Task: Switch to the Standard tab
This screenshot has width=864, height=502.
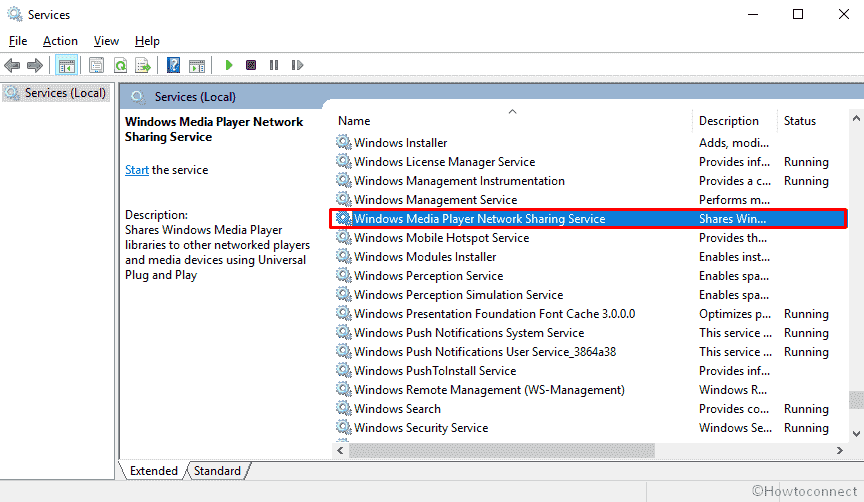Action: 217,471
